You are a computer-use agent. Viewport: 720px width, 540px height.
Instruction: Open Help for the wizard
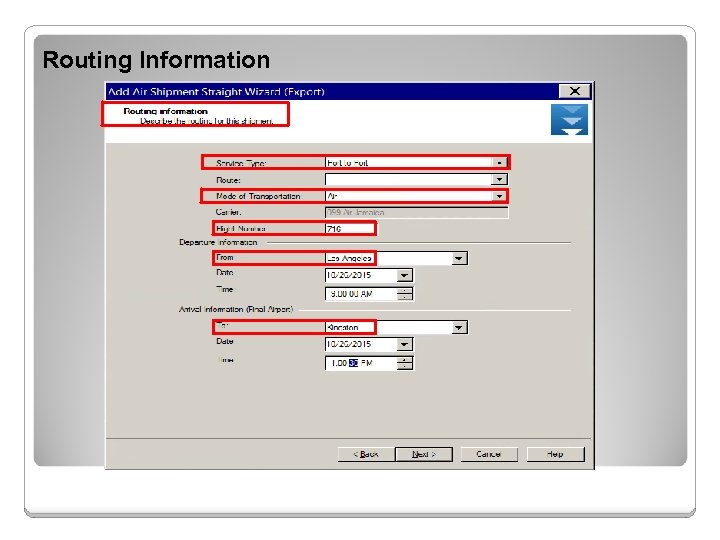pos(556,454)
